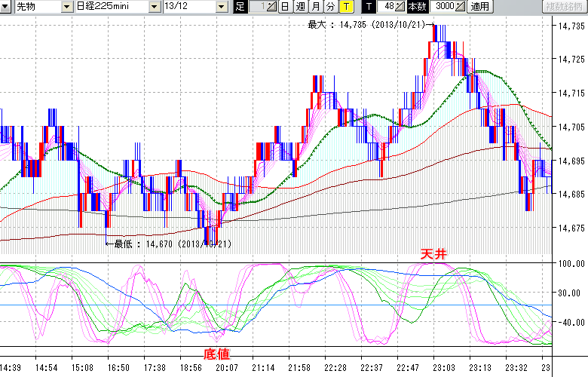Viewport: 588px width, 377px height.
Task: Click the 適用 apply button
Action: [x=479, y=7]
